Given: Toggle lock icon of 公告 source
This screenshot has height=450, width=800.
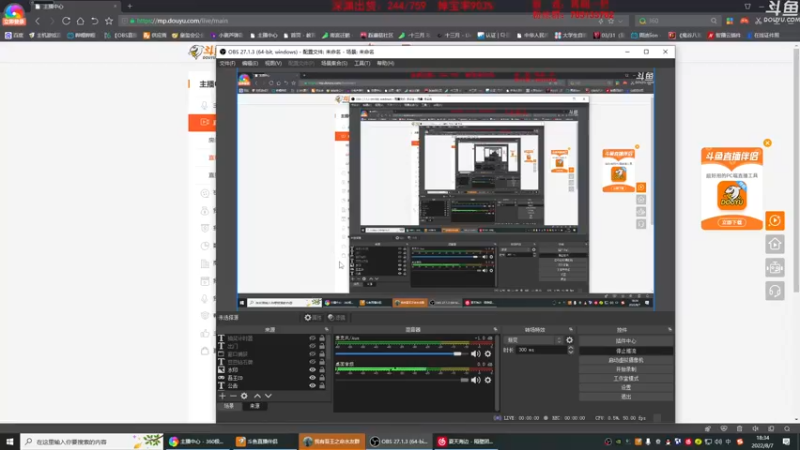Looking at the screenshot, I should [x=322, y=386].
